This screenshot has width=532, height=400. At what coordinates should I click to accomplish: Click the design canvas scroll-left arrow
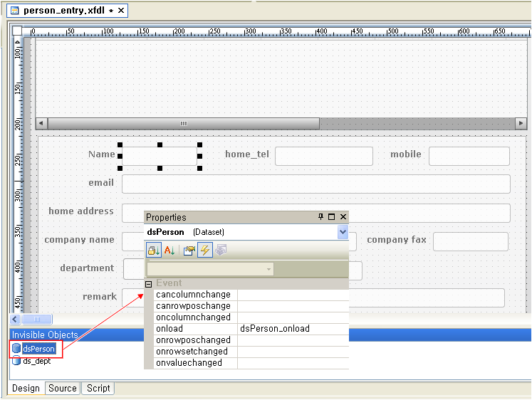click(15, 319)
